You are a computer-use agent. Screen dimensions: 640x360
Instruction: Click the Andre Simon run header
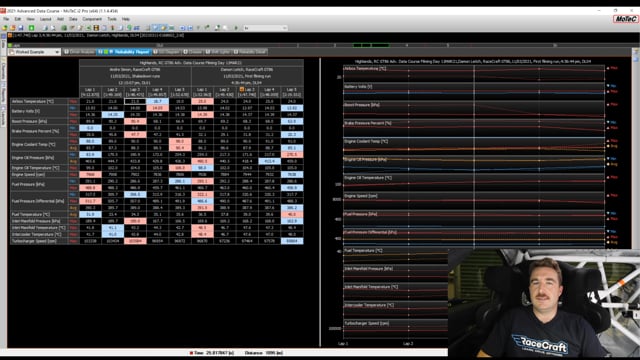coord(135,76)
